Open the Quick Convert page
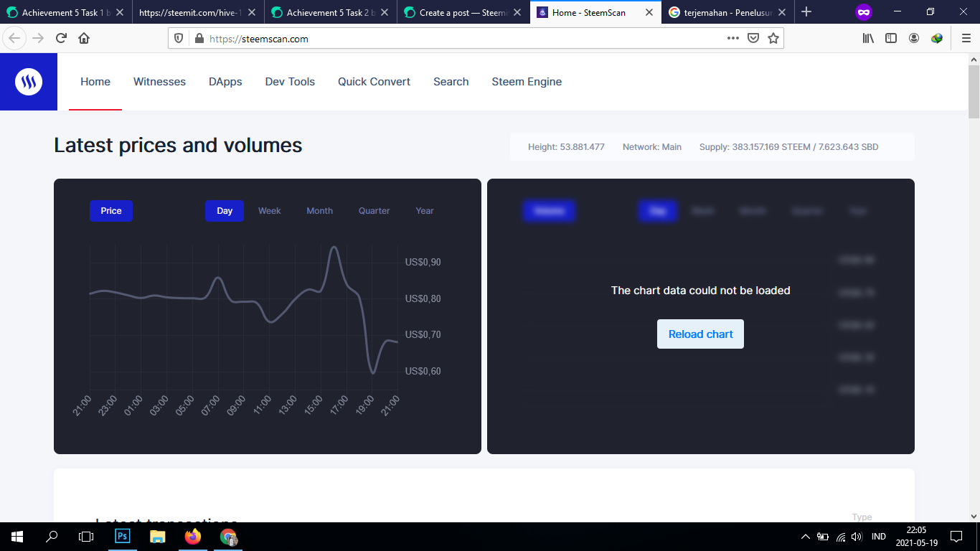The height and width of the screenshot is (551, 980). click(x=374, y=82)
